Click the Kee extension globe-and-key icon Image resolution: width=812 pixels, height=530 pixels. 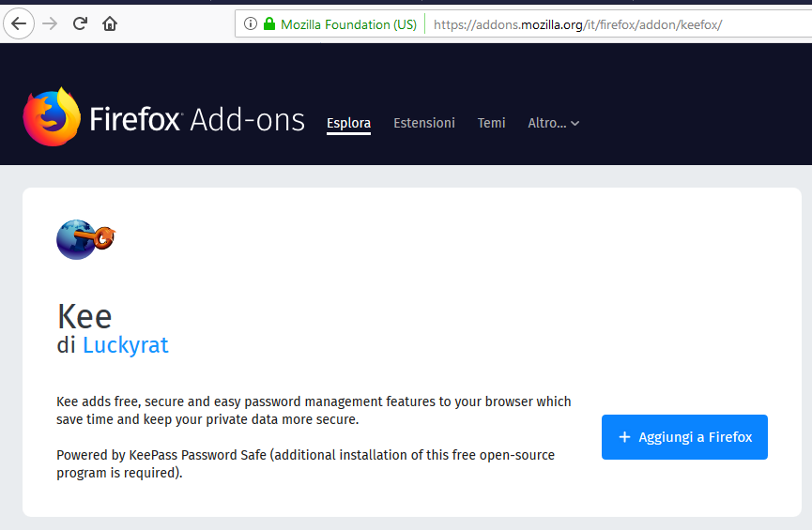[x=85, y=239]
